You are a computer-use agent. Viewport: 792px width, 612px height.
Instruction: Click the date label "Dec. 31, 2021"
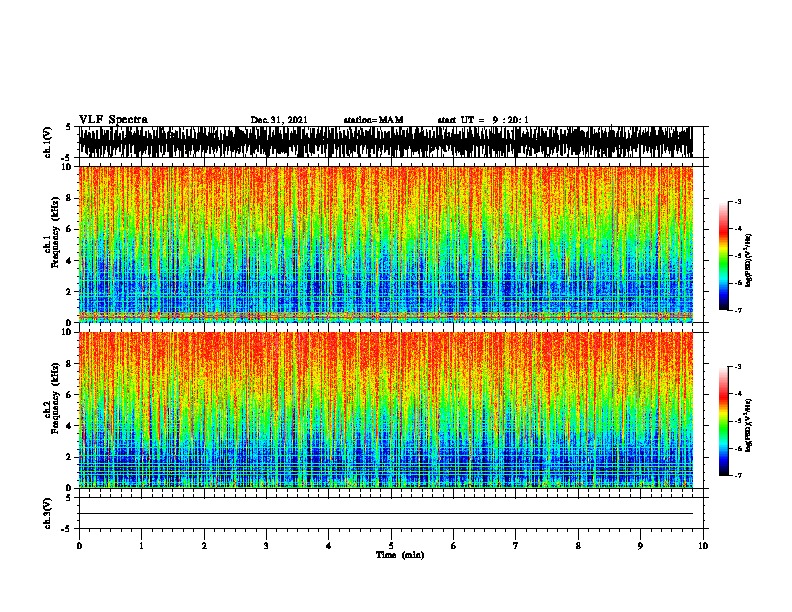279,120
